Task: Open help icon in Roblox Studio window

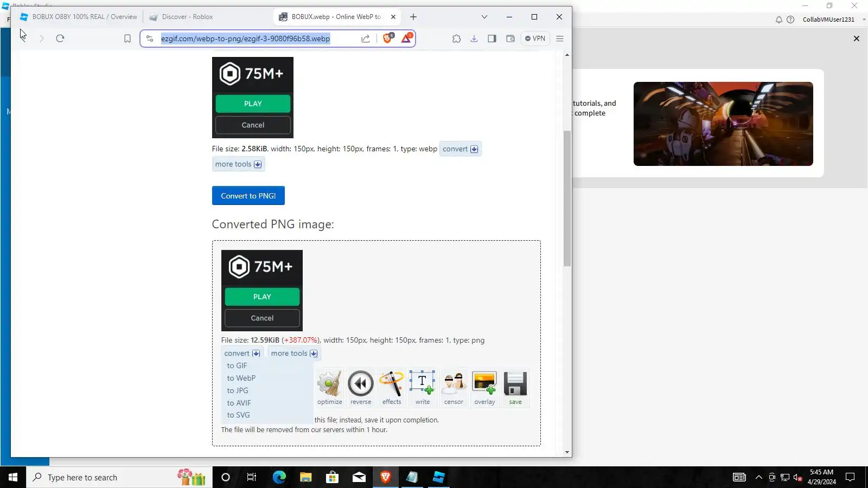Action: pos(790,20)
